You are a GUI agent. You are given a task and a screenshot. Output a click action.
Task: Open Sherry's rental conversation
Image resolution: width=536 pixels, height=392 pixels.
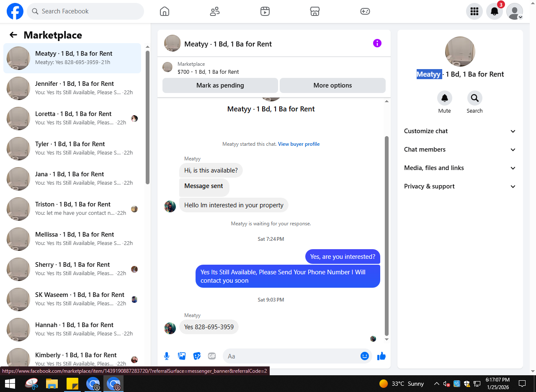pos(72,269)
